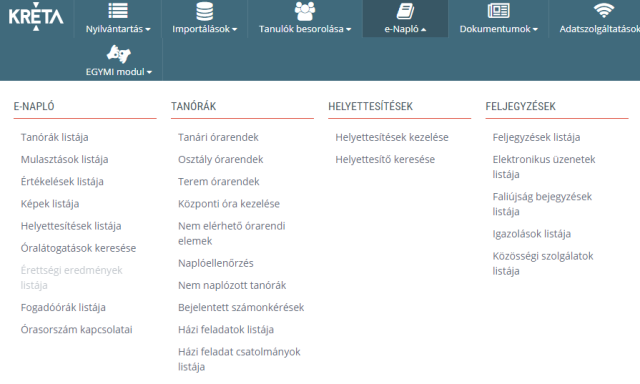Screen dimensions: 640x384
Task: Open the EGYMI modul dropdown
Action: (x=118, y=72)
